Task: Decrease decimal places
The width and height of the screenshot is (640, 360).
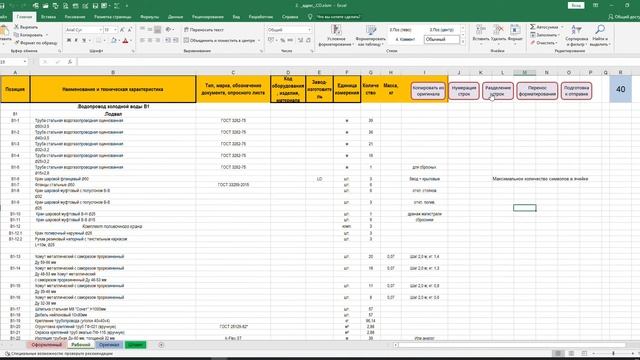Action: point(309,40)
